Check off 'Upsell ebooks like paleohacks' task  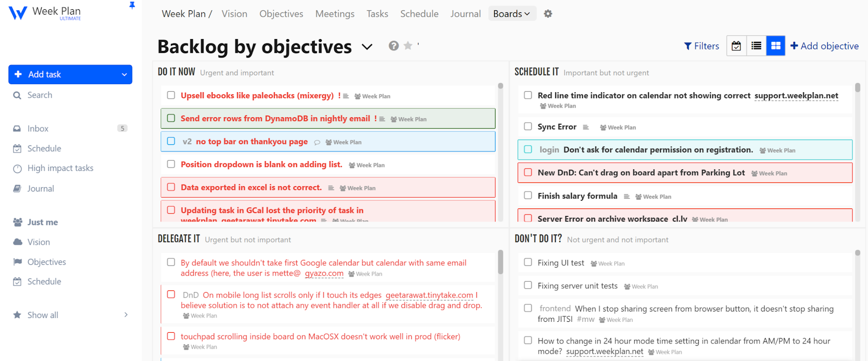171,95
